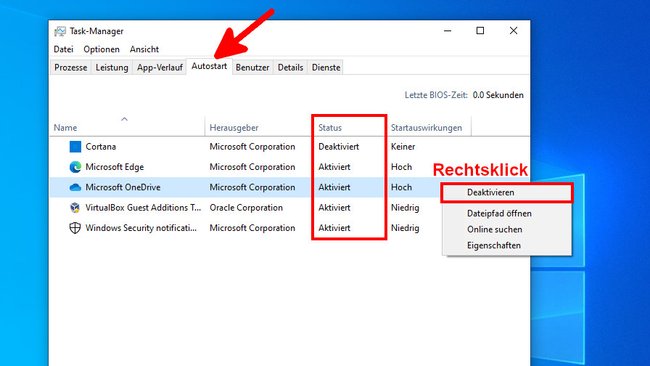Select the Microsoft OneDrive entry name
650x366 pixels.
coord(123,187)
